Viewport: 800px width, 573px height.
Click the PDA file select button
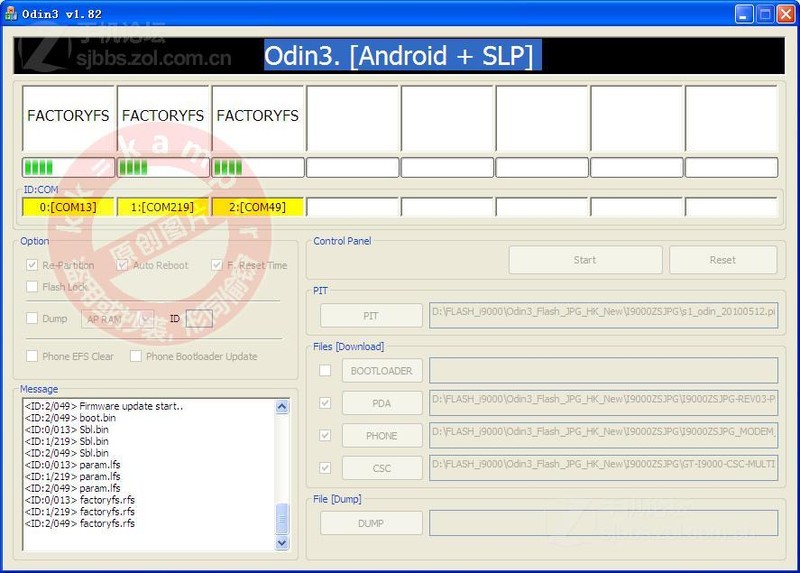(382, 403)
